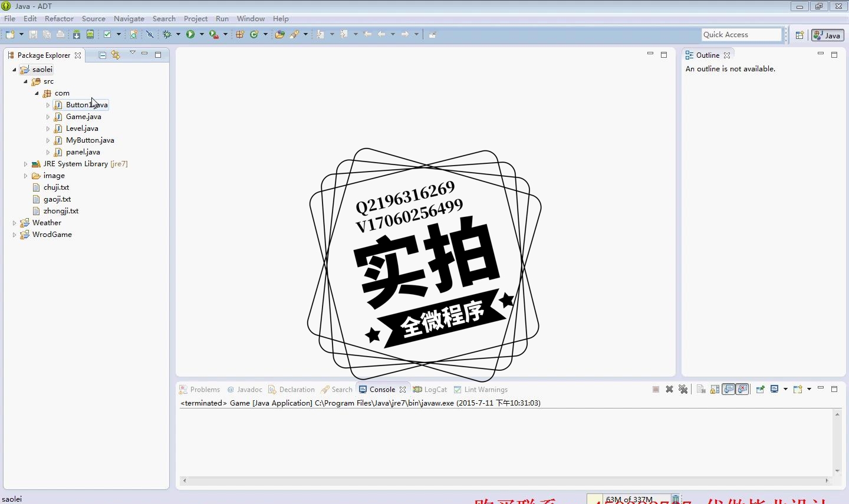Expand the Game.java tree node

[48, 117]
